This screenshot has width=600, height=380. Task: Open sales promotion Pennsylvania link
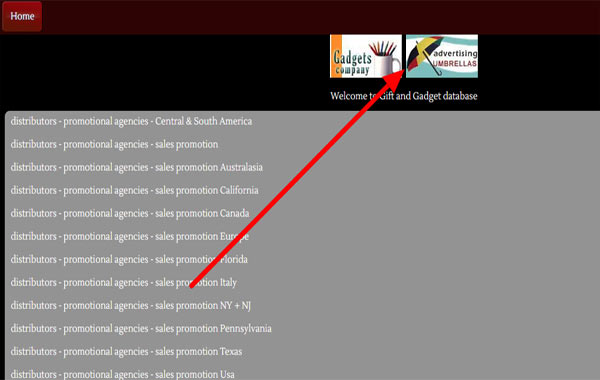pos(141,328)
